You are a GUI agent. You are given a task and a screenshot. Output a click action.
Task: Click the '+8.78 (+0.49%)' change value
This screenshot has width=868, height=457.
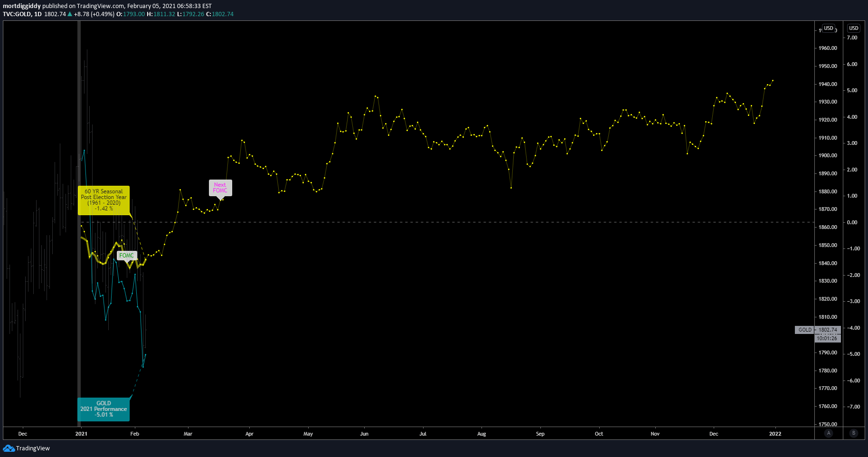click(x=94, y=14)
